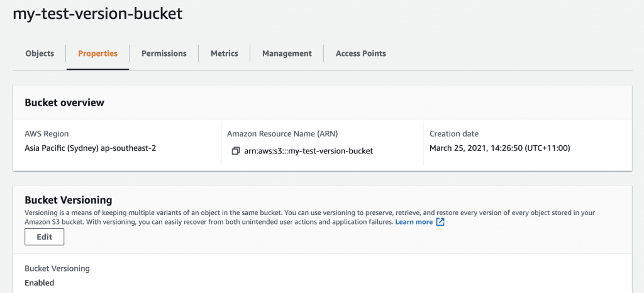
Task: Click the AWS Region label
Action: pos(47,134)
